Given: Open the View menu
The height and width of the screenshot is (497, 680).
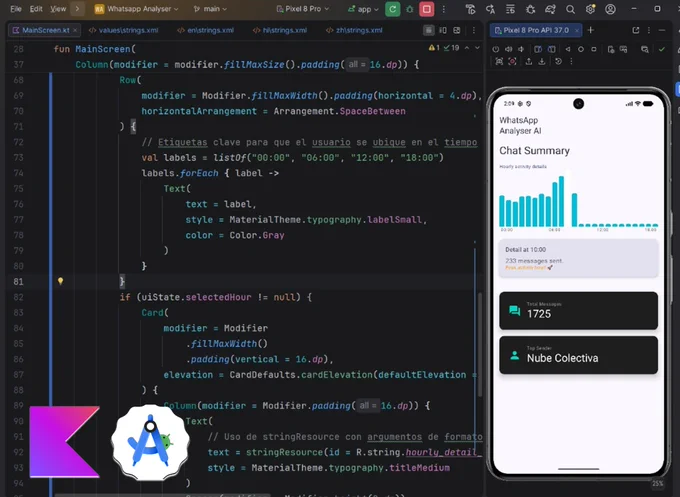Looking at the screenshot, I should pyautogui.click(x=58, y=9).
